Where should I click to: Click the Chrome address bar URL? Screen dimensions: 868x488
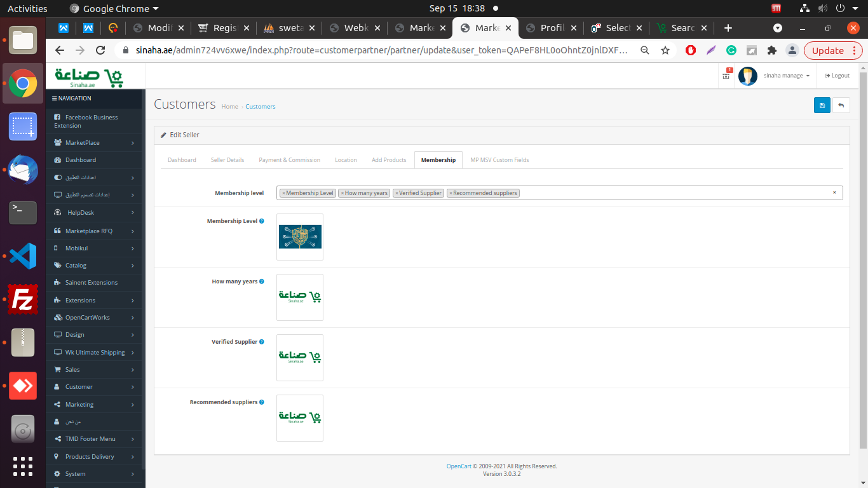pos(382,50)
